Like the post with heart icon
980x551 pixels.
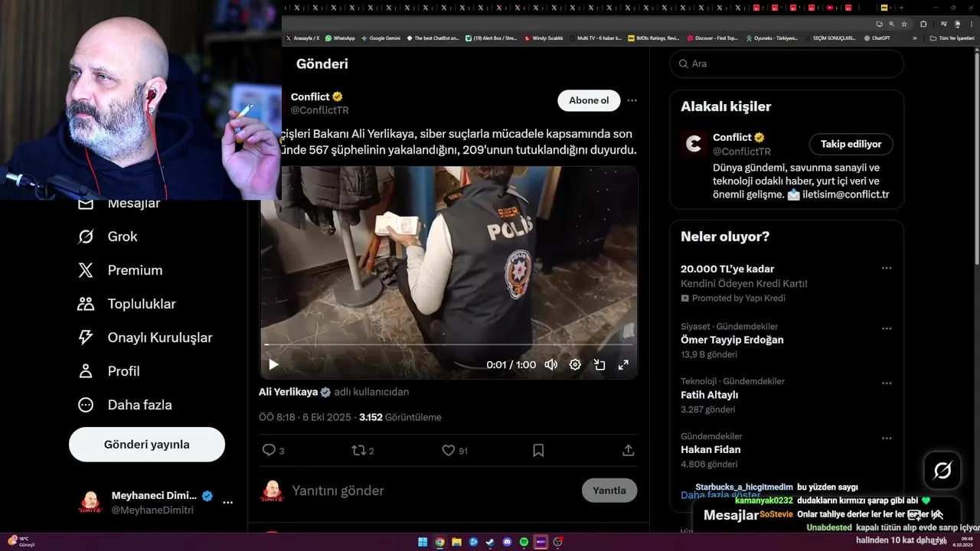point(449,450)
